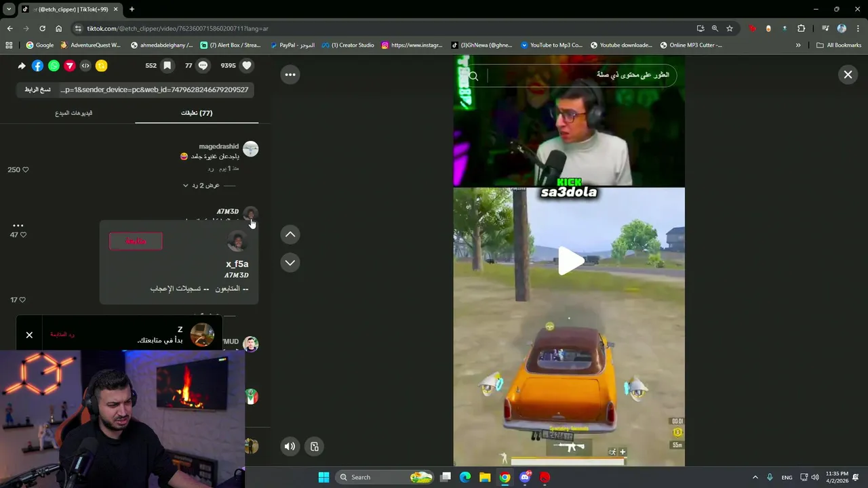Go to previous video with up arrow
Viewport: 868px width, 488px height.
coord(290,235)
